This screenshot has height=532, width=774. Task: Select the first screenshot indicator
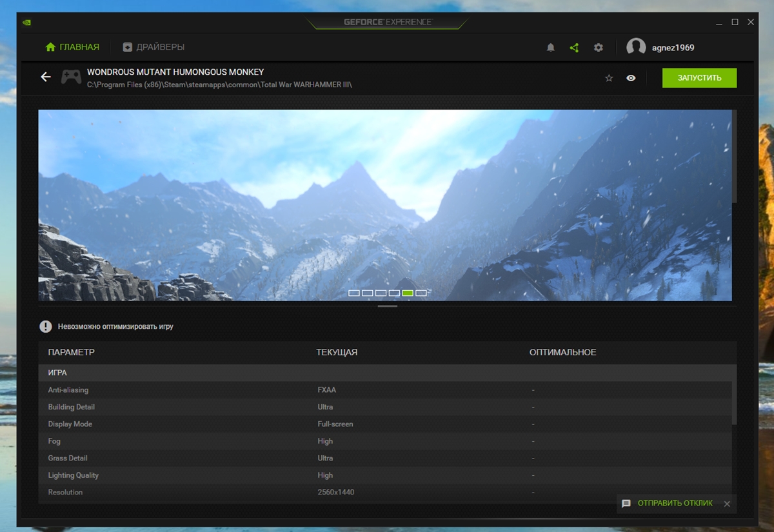point(353,293)
